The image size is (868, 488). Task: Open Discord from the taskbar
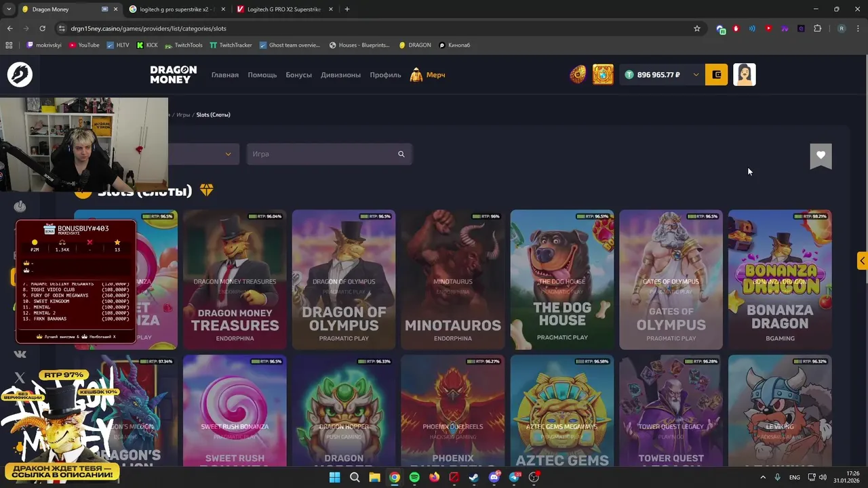[x=494, y=477]
